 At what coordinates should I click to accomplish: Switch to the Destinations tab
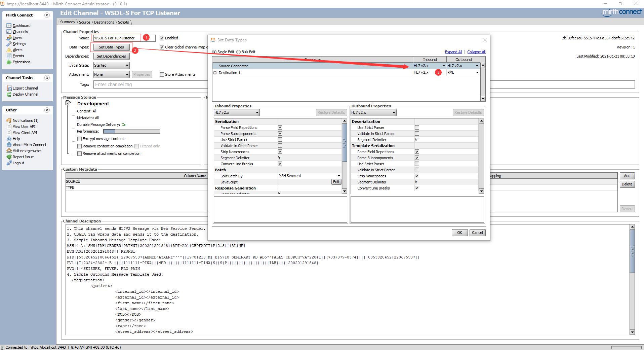(104, 22)
